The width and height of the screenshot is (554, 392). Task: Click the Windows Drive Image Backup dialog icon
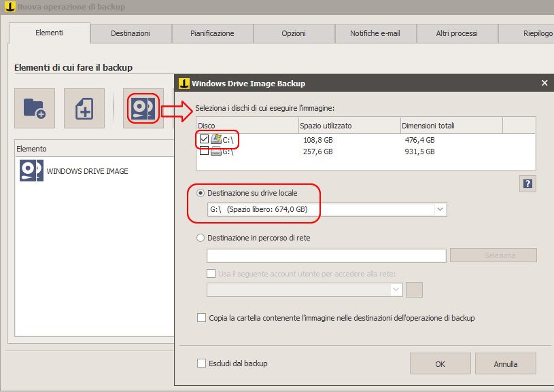[x=184, y=84]
